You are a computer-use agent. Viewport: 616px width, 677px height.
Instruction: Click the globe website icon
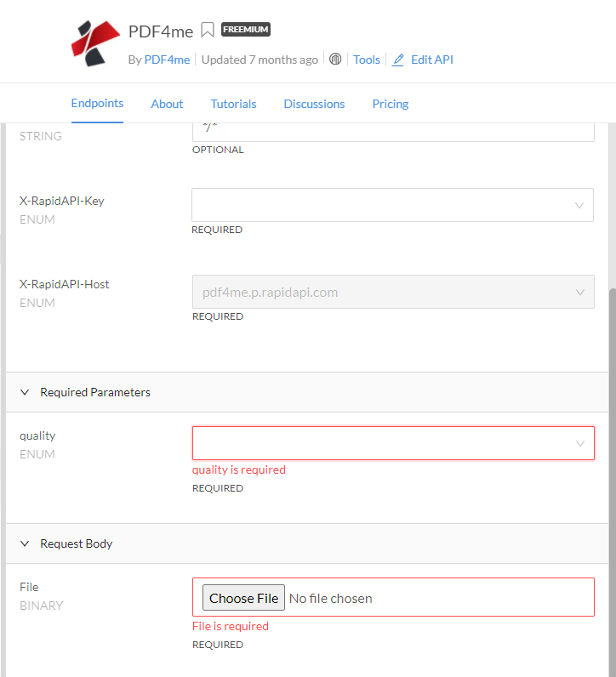(x=335, y=59)
